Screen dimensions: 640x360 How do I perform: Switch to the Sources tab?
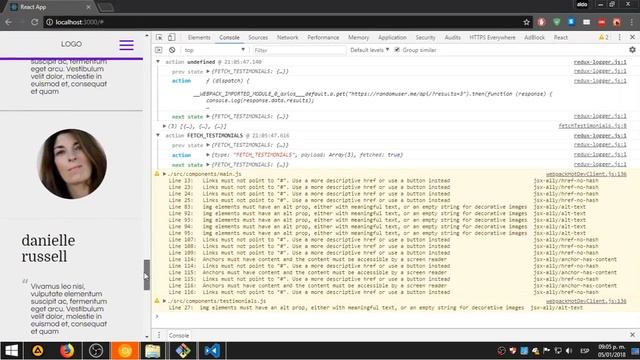coord(258,37)
